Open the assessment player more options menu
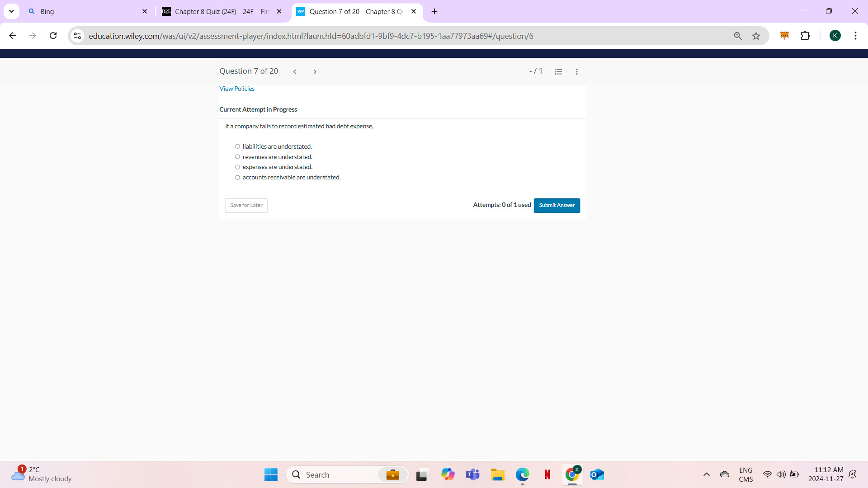The height and width of the screenshot is (488, 868). [x=577, y=71]
